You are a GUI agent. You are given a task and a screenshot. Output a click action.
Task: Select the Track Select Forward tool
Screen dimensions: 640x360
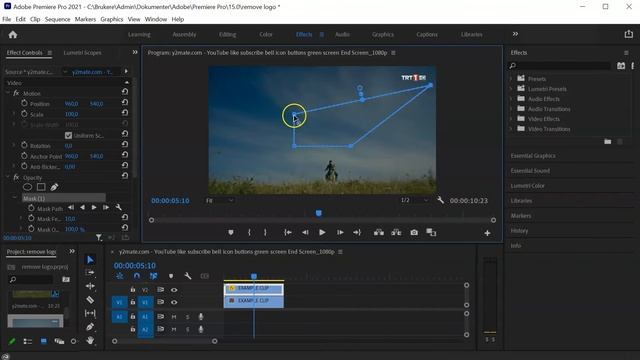point(90,273)
